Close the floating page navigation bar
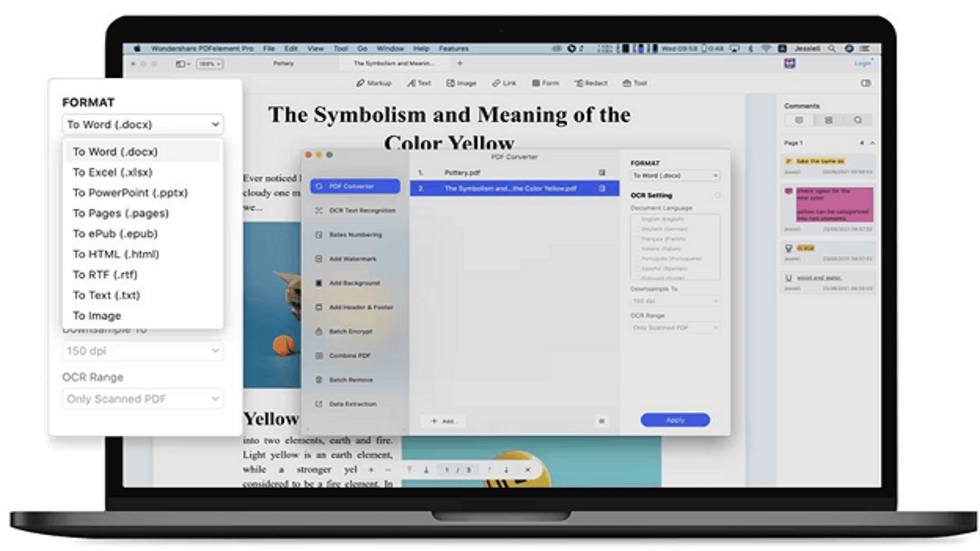Viewport: 980px width, 551px height. coord(527,470)
